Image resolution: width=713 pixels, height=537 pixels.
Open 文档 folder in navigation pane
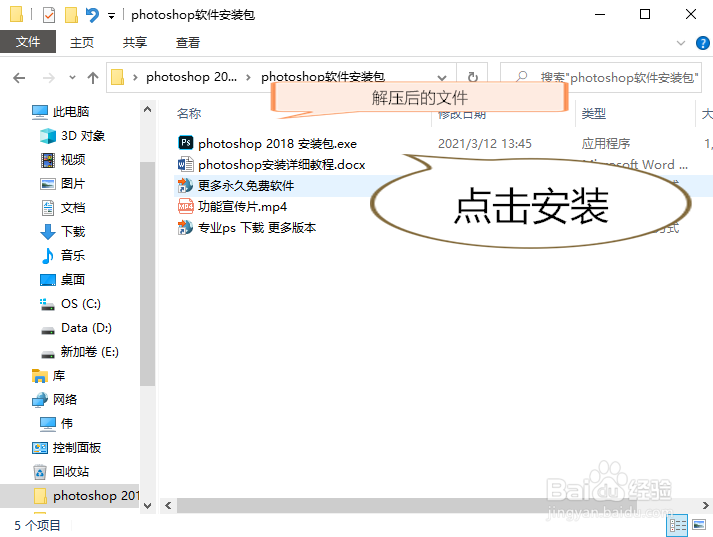coord(73,208)
